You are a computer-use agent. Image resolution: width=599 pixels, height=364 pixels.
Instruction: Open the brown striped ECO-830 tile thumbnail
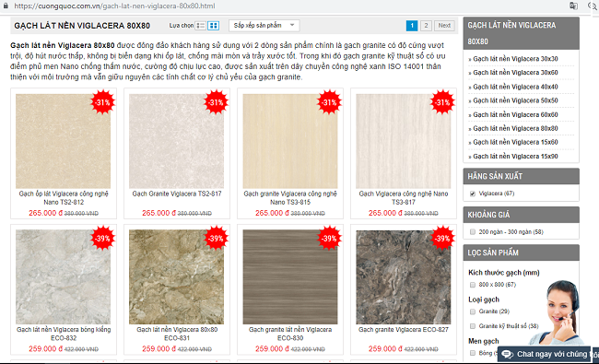pyautogui.click(x=290, y=276)
